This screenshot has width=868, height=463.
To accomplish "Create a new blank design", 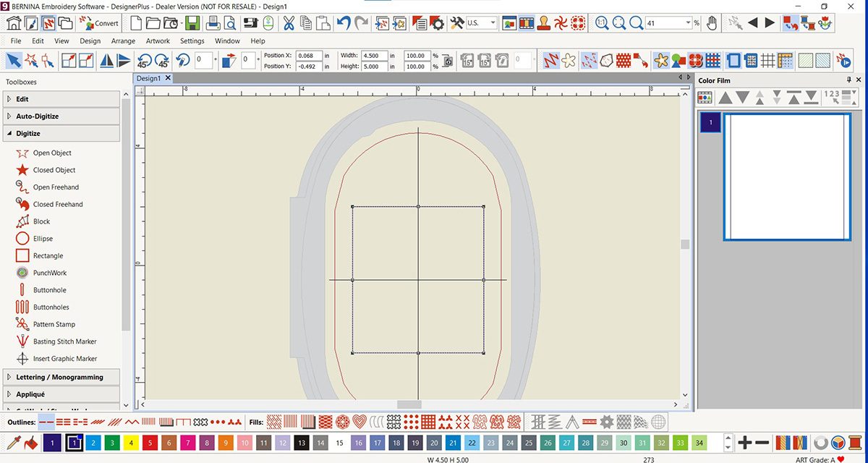I will click(135, 23).
